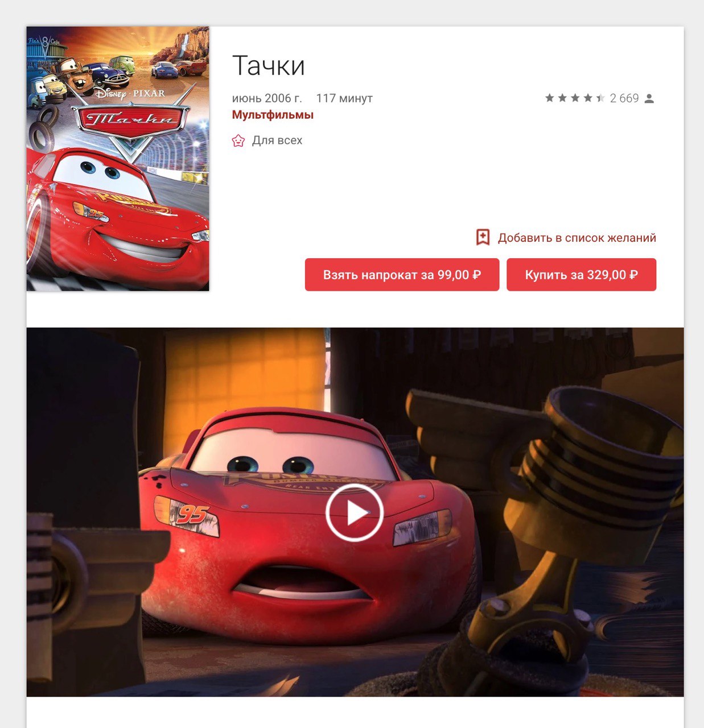Click the 117 минут duration text

344,98
